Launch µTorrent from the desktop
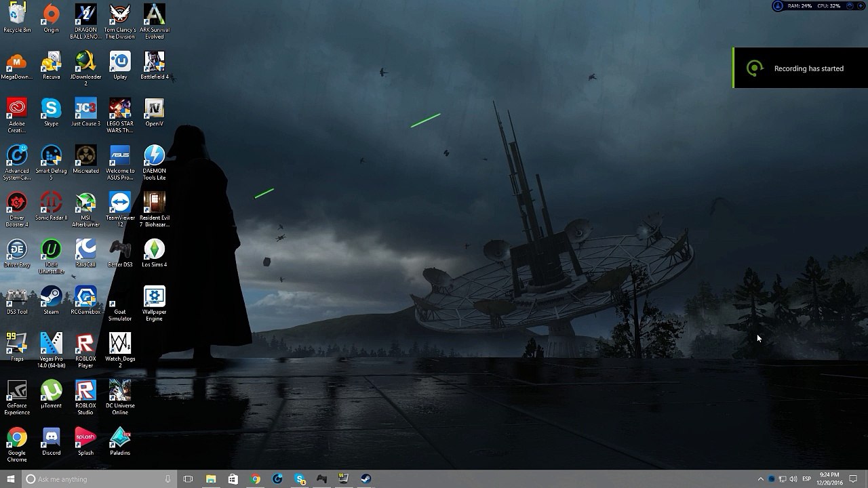The image size is (868, 488). 51,394
